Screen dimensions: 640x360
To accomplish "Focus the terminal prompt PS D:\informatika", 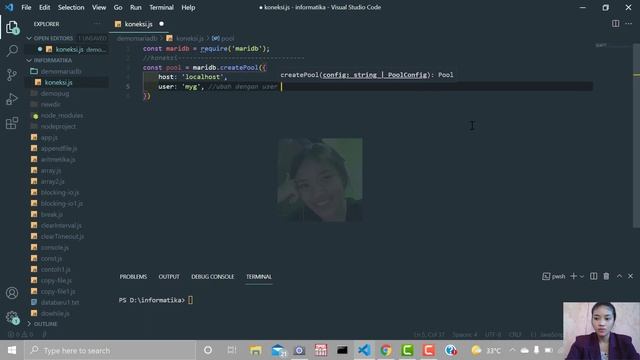I will click(151, 300).
